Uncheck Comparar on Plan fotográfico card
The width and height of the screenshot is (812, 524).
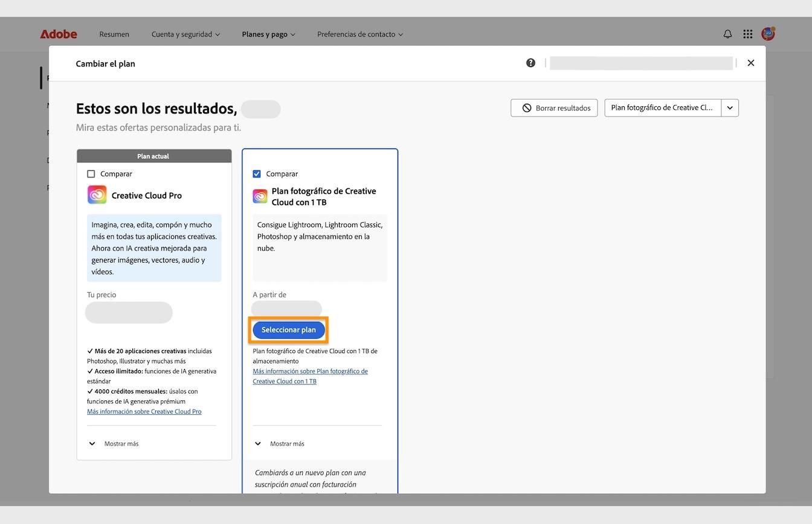pos(257,174)
